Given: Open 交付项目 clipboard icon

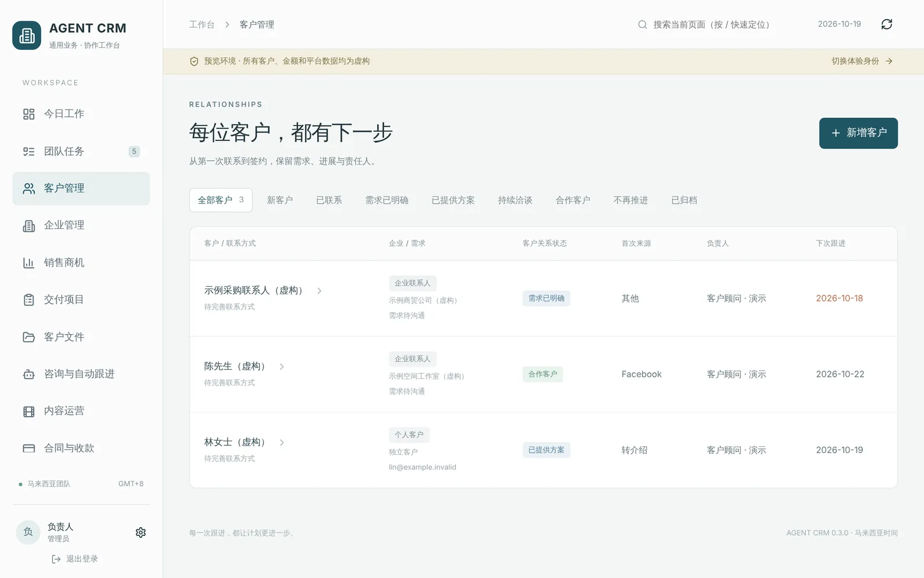Looking at the screenshot, I should click(x=29, y=299).
